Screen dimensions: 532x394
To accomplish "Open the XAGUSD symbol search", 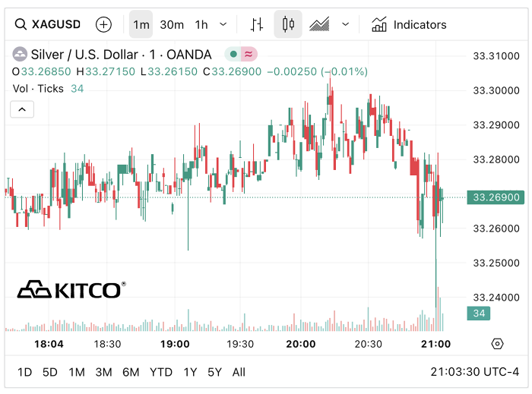I will pos(48,24).
